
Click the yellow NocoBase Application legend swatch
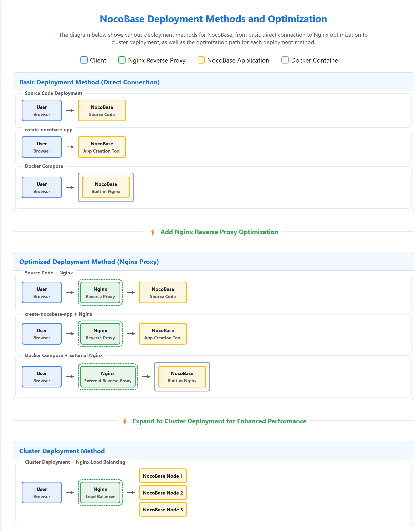click(x=201, y=60)
